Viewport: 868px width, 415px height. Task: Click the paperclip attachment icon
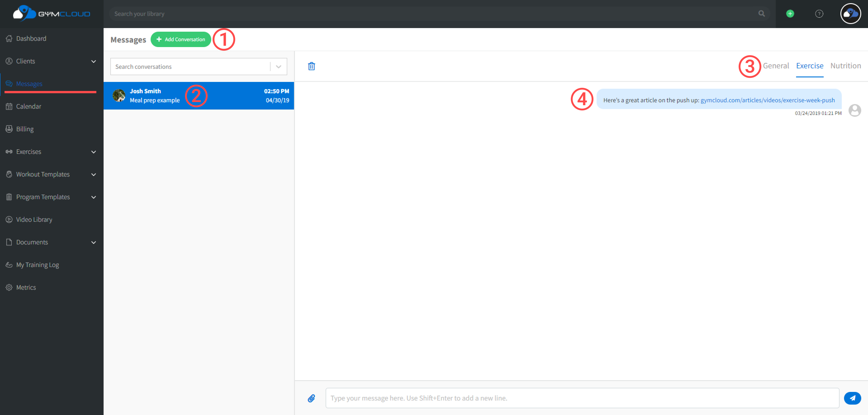tap(311, 398)
